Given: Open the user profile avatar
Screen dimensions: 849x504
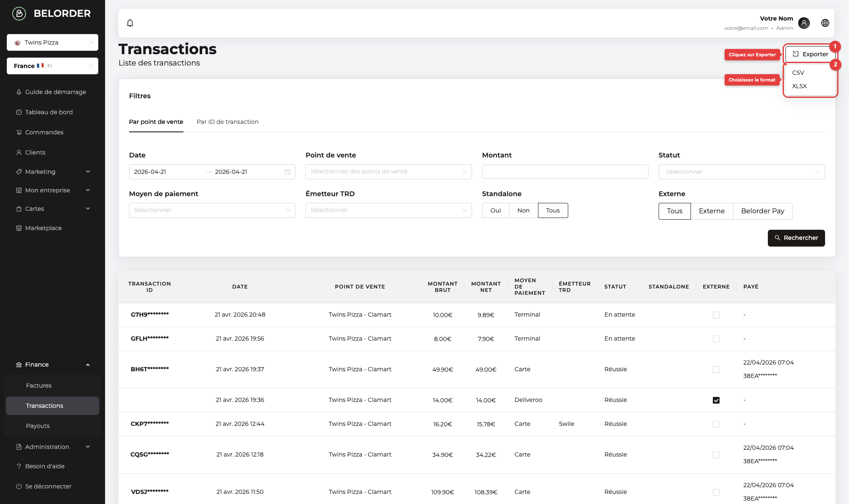Looking at the screenshot, I should [804, 23].
